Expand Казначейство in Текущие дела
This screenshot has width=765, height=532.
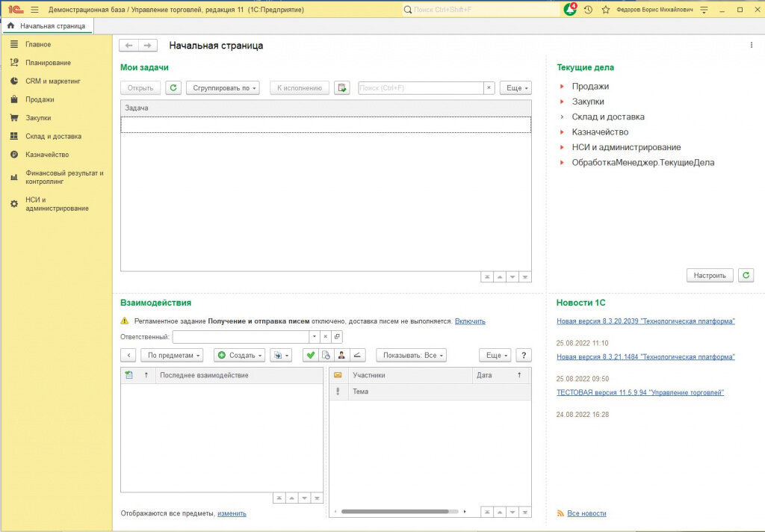(562, 132)
